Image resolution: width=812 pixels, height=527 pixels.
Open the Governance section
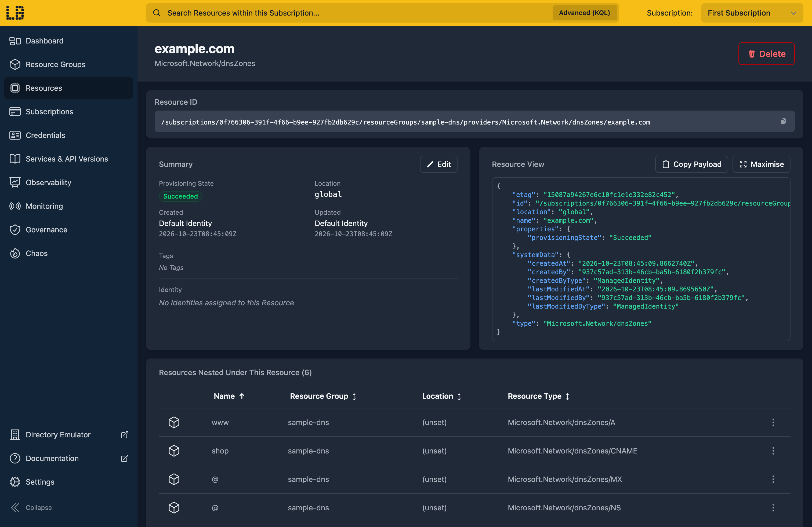point(68,230)
